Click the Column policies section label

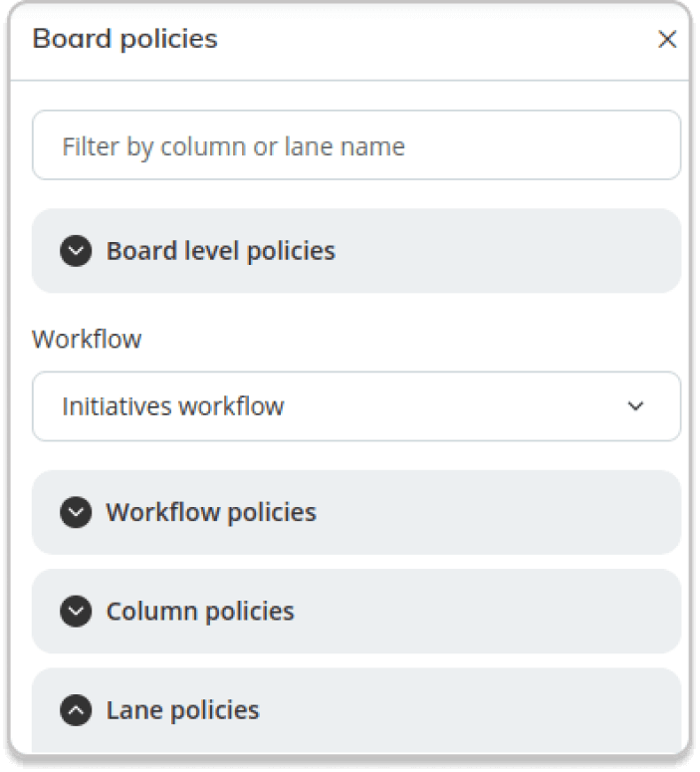(x=200, y=612)
